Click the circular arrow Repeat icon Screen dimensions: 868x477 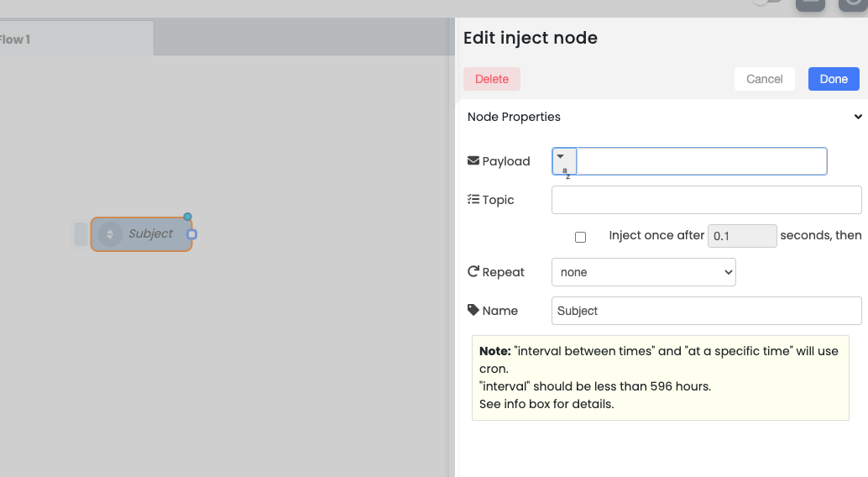(473, 271)
